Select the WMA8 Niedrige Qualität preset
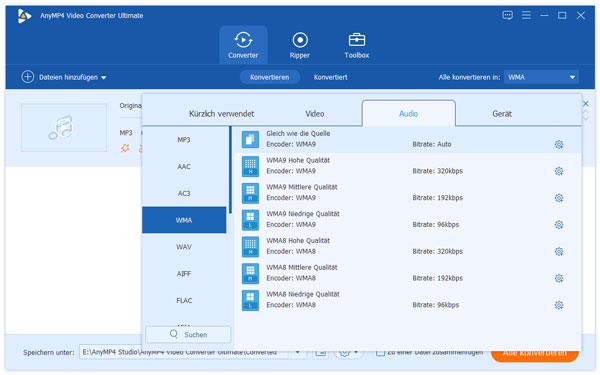Viewport: 600px width, 375px height. click(x=408, y=300)
